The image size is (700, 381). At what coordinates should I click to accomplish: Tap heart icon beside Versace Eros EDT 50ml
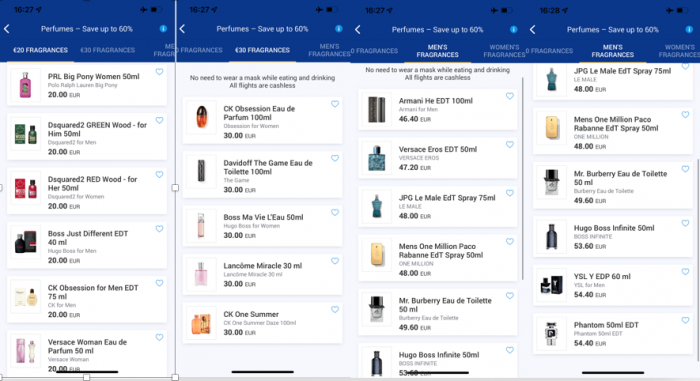coord(510,144)
